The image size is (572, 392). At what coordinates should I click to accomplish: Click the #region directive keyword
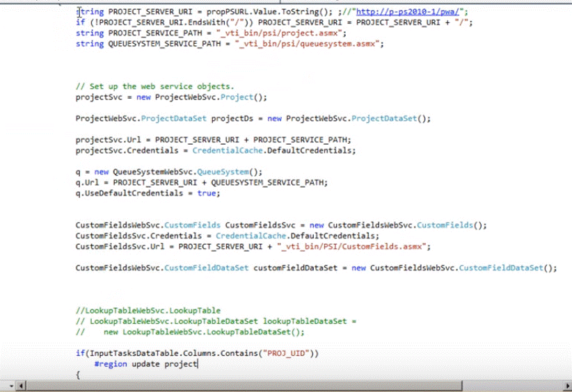pyautogui.click(x=111, y=364)
